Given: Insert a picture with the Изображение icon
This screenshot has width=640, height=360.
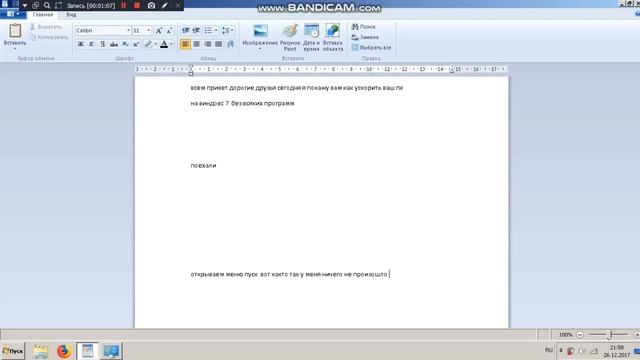Looking at the screenshot, I should point(260,31).
